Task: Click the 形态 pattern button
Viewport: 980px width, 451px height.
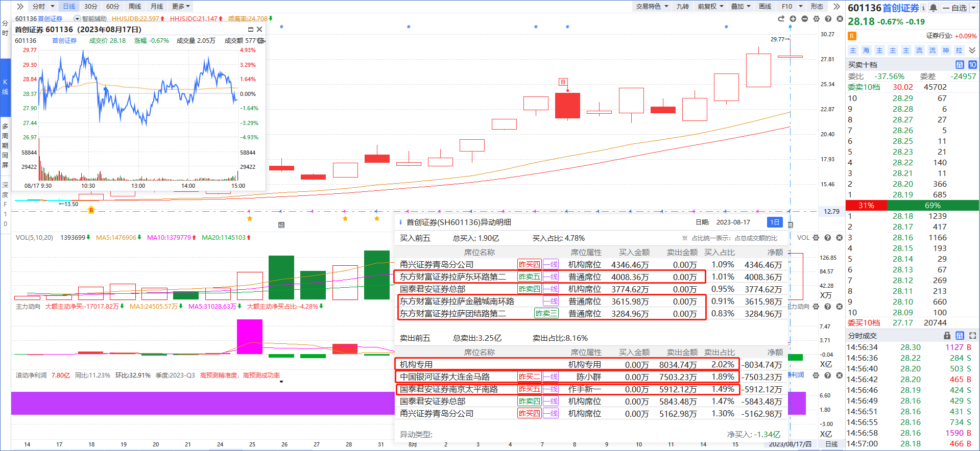Action: point(817,6)
